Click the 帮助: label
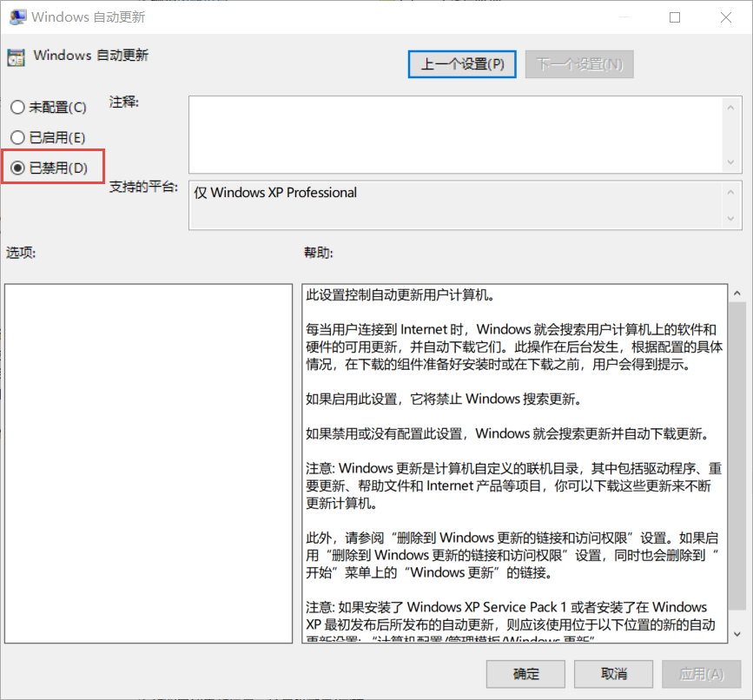Screen dimensions: 753x700 coord(319,253)
